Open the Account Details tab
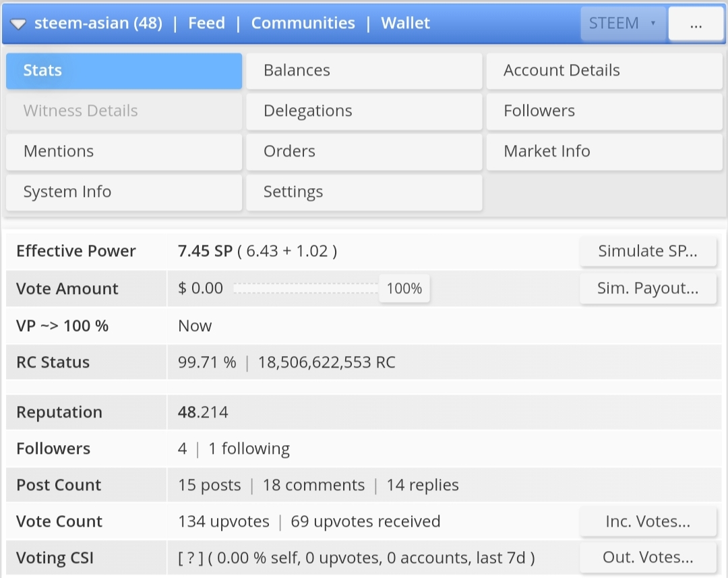This screenshot has height=578, width=728. pyautogui.click(x=604, y=71)
